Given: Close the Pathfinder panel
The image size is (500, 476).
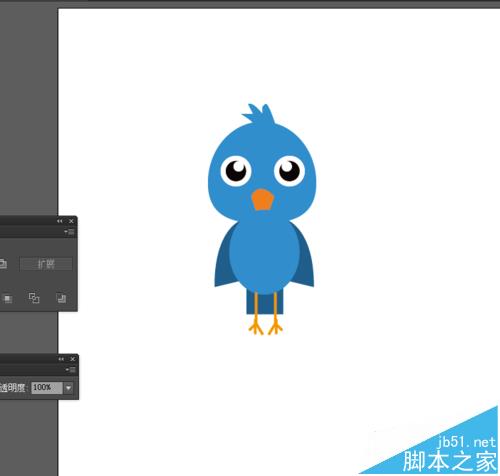Looking at the screenshot, I should [x=71, y=221].
